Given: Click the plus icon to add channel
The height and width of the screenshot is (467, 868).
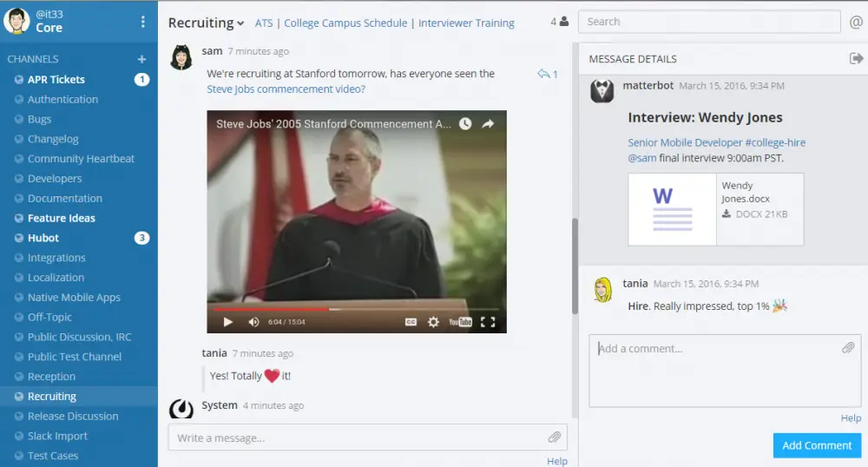Looking at the screenshot, I should [141, 59].
